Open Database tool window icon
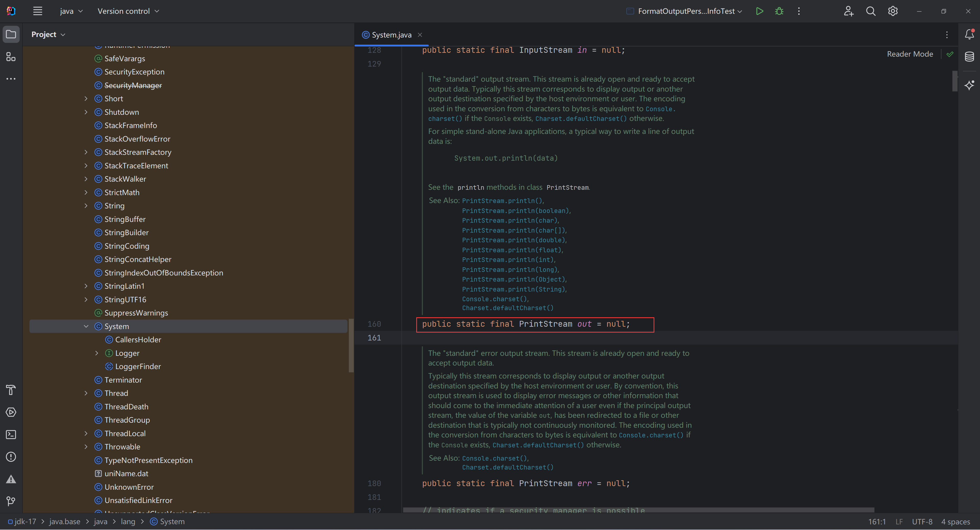The height and width of the screenshot is (530, 980). point(969,57)
